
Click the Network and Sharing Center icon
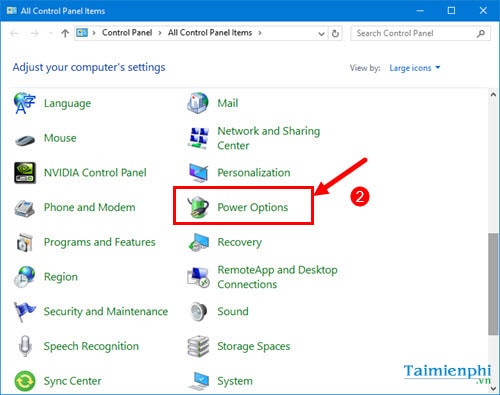click(x=199, y=138)
